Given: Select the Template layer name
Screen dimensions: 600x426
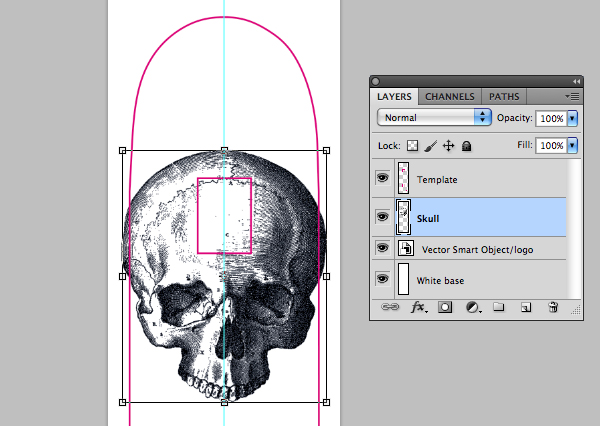Looking at the screenshot, I should 437,180.
